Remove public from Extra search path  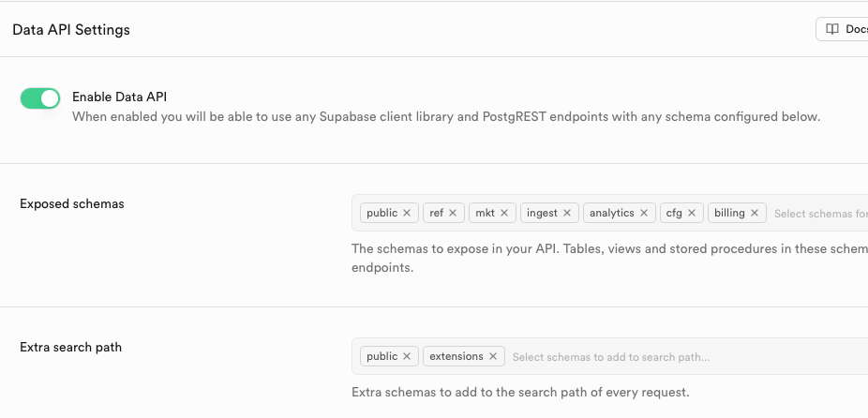pyautogui.click(x=407, y=356)
